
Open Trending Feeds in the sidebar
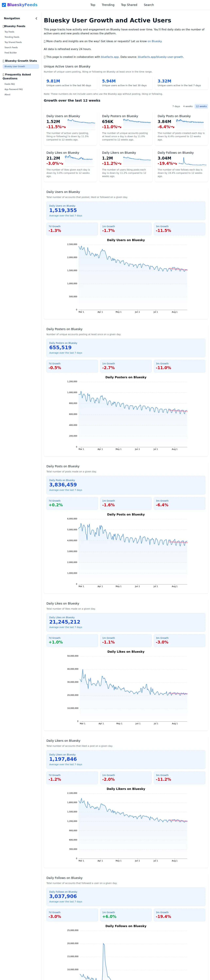[x=12, y=37]
